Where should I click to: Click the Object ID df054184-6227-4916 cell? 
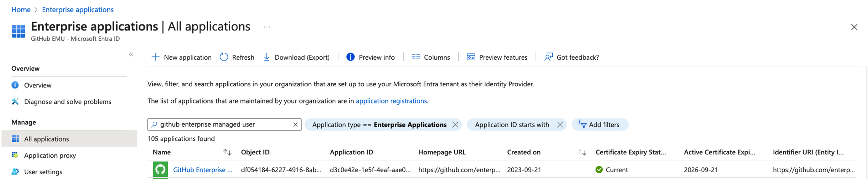281,170
